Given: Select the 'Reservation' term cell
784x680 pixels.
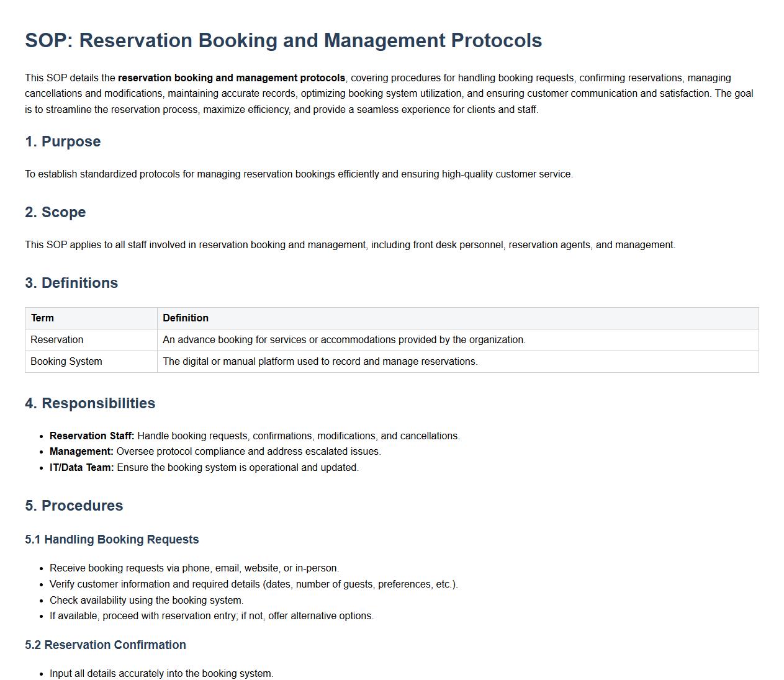Looking at the screenshot, I should click(57, 340).
